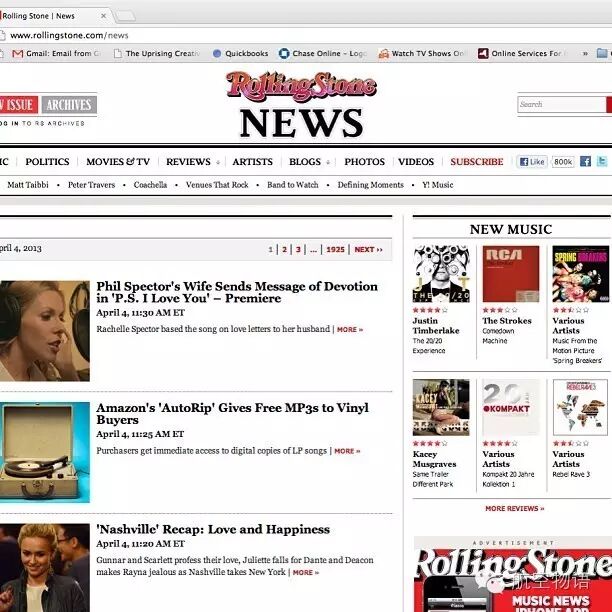Open the Kacey Musgraves album cover
The height and width of the screenshot is (612, 612).
click(441, 407)
